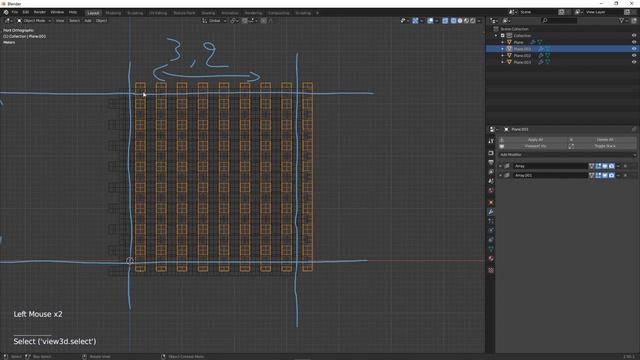The height and width of the screenshot is (360, 640).
Task: Toggle Array modifier render visibility
Action: (x=611, y=166)
